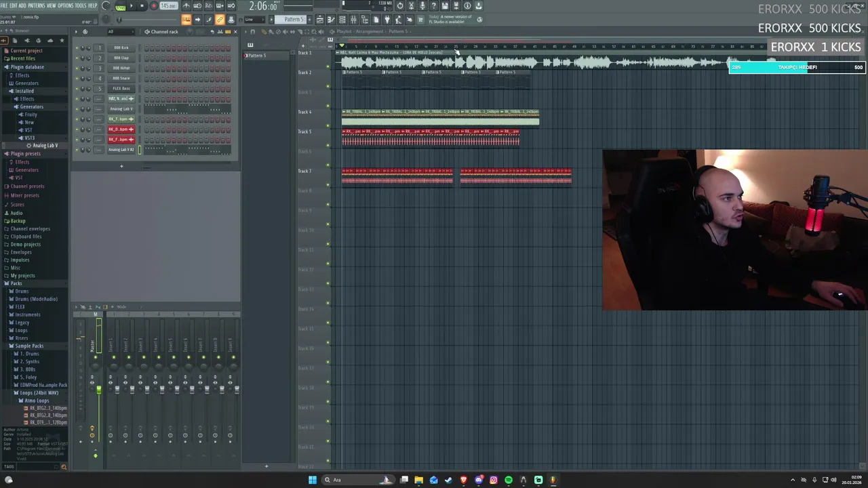868x488 pixels.
Task: Collapse the Sample Packs folder
Action: click(29, 346)
